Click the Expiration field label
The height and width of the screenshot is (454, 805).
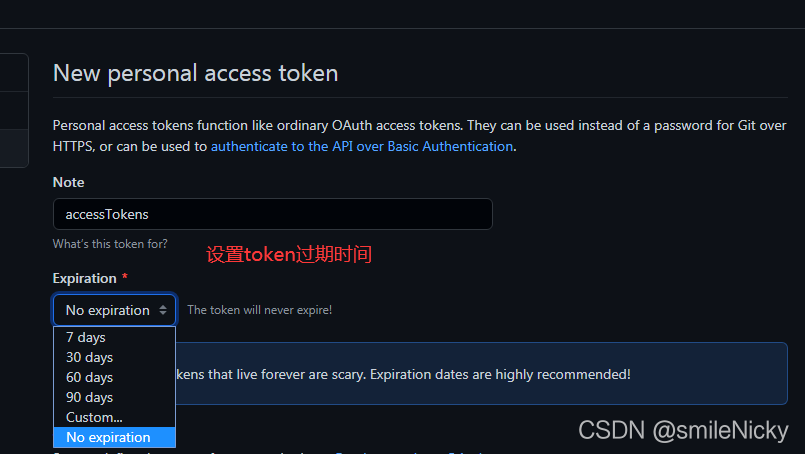click(x=85, y=278)
